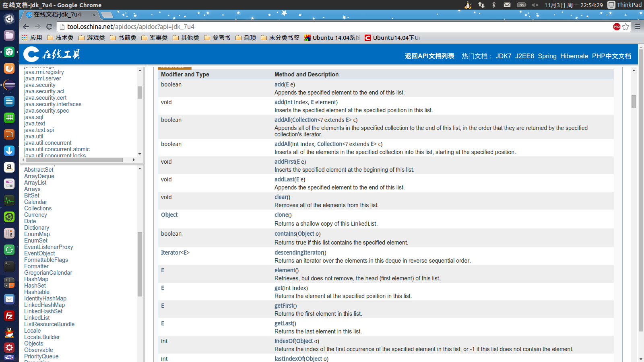The width and height of the screenshot is (644, 362).
Task: Bookmark this page with the star icon
Action: [626, 27]
